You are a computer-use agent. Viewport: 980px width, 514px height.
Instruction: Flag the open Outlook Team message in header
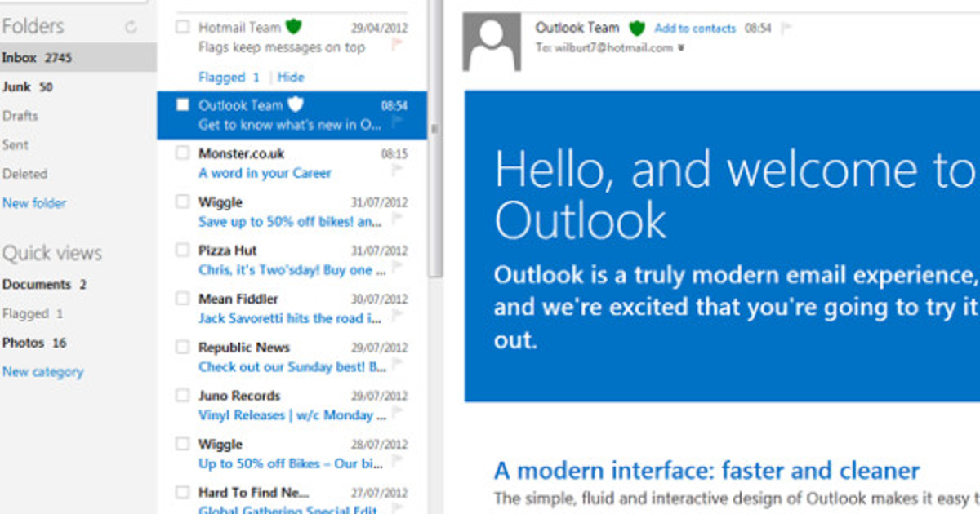click(x=786, y=29)
